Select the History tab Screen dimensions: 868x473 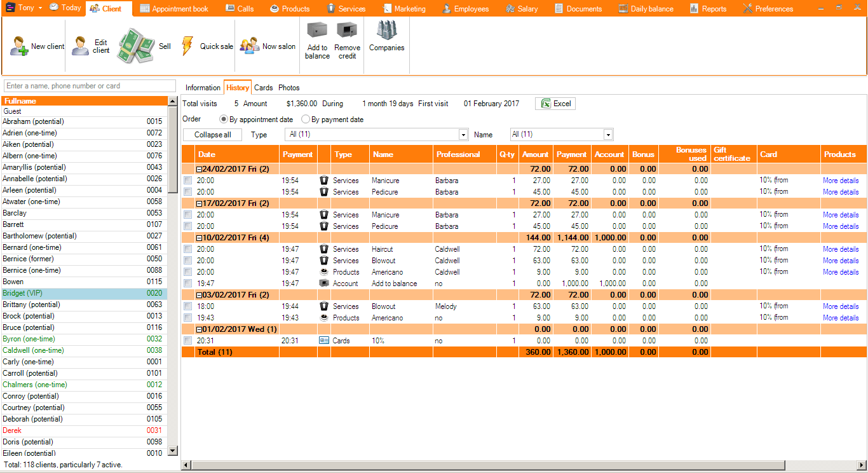point(238,88)
